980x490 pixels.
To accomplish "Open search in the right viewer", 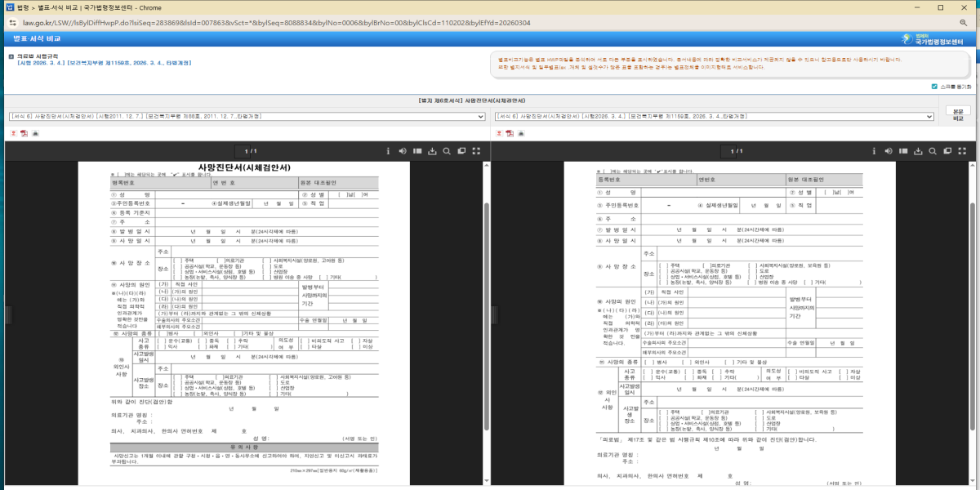I will tap(933, 151).
